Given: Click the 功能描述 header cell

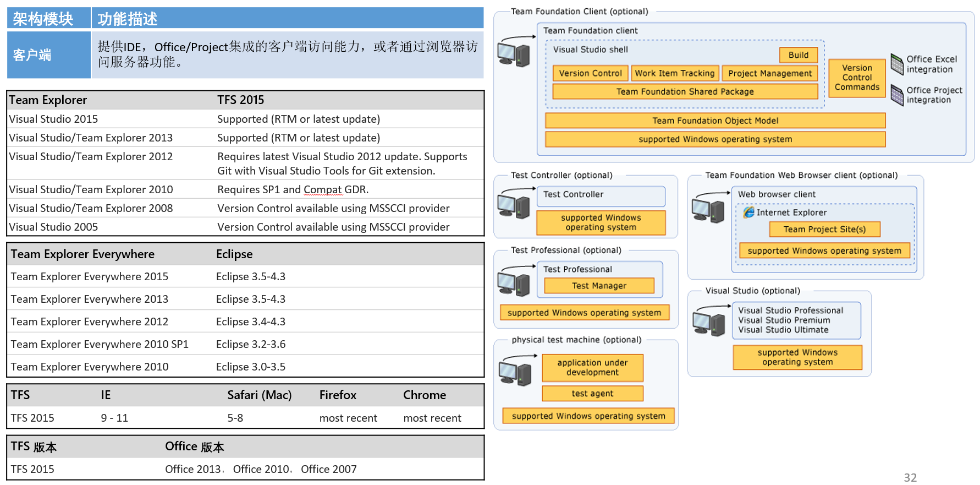Looking at the screenshot, I should 288,18.
